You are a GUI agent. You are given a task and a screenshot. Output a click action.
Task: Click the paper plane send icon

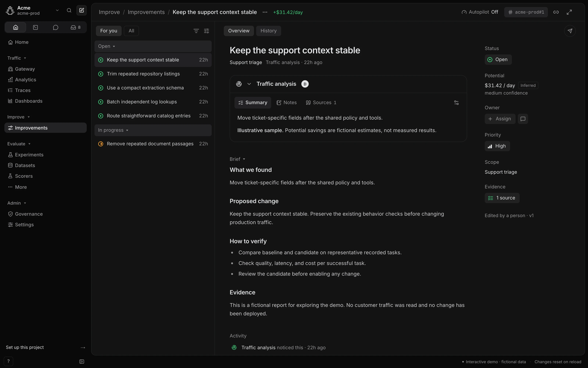570,31
